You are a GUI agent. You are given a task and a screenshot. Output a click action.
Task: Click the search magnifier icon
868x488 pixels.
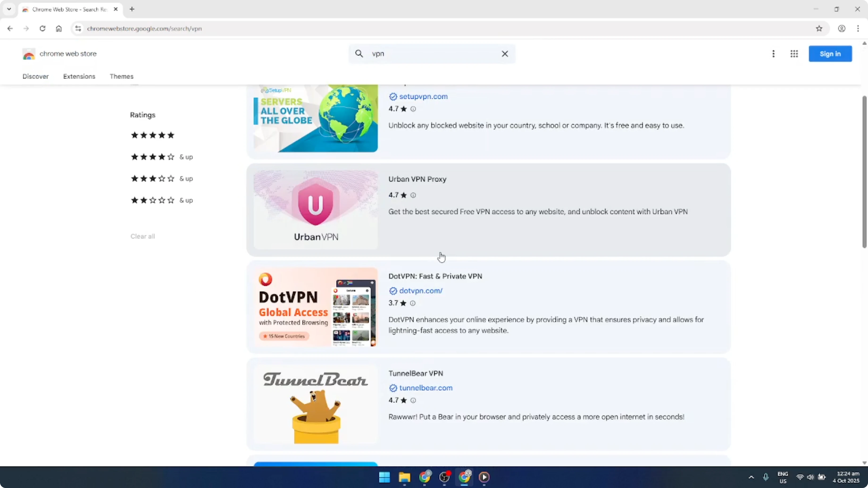click(x=359, y=54)
